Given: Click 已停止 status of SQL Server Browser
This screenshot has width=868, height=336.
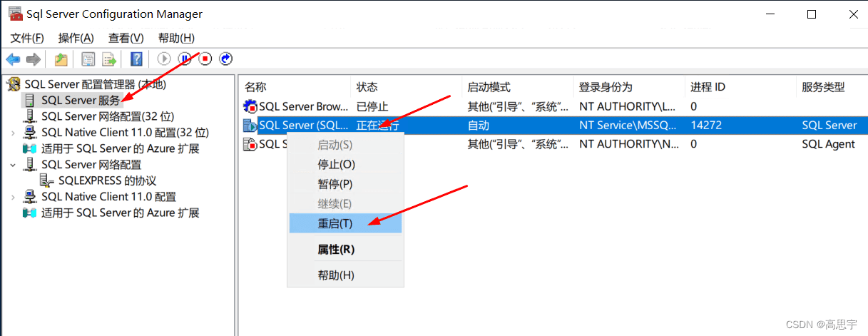Looking at the screenshot, I should [372, 107].
